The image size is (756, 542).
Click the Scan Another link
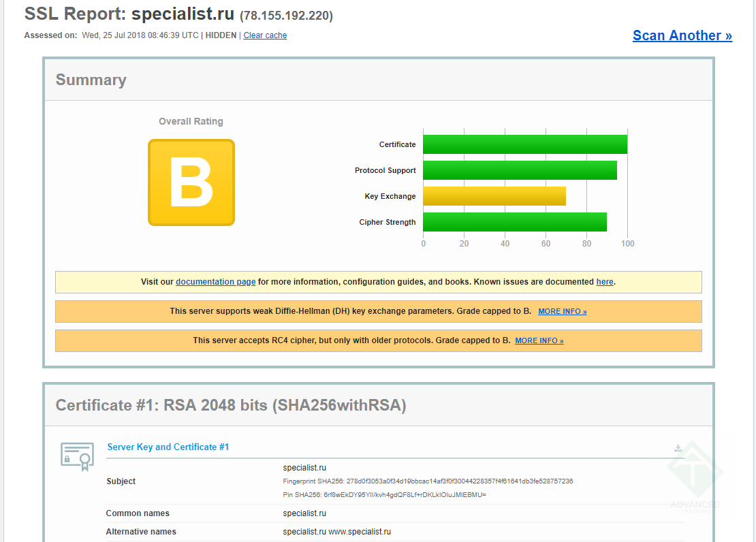point(682,35)
